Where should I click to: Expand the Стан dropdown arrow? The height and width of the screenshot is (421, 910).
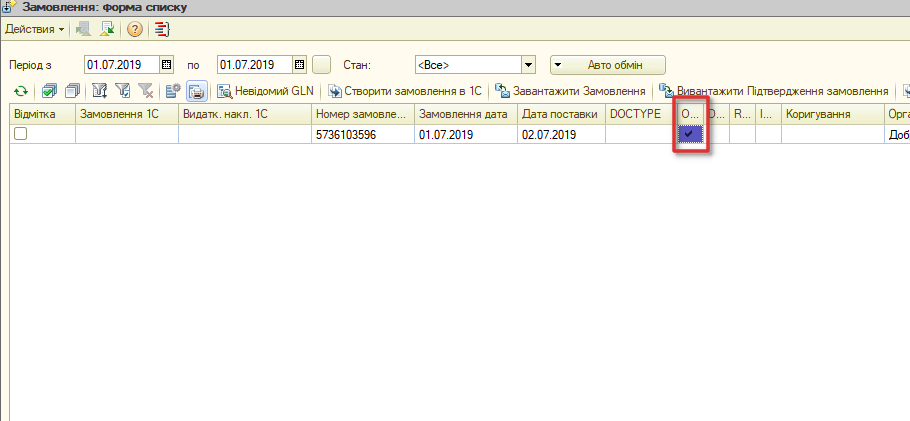point(528,64)
